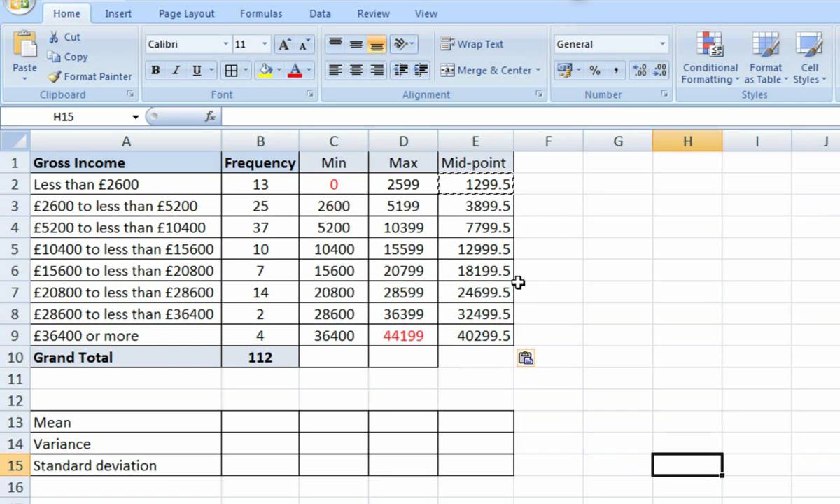Expand the Name Box dropdown arrow

click(135, 117)
